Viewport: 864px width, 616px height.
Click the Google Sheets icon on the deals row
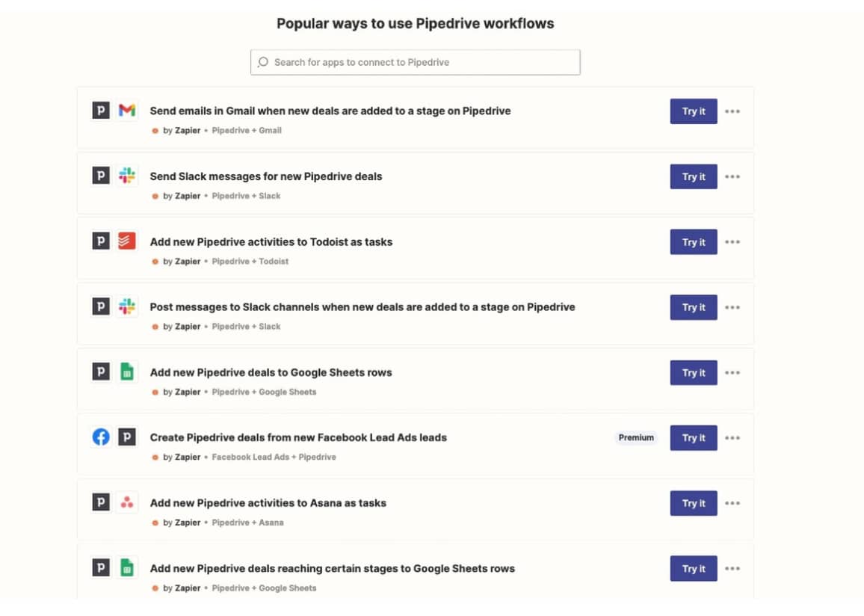pyautogui.click(x=126, y=372)
